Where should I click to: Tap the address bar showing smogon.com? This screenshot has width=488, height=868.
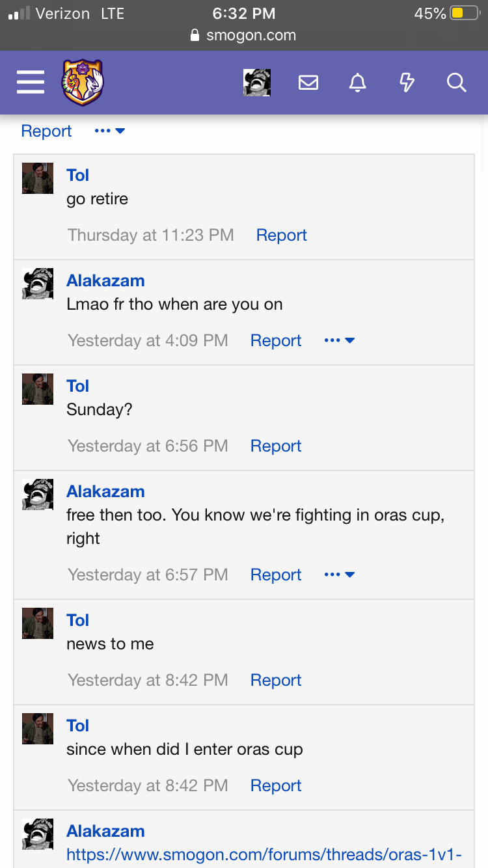point(244,35)
